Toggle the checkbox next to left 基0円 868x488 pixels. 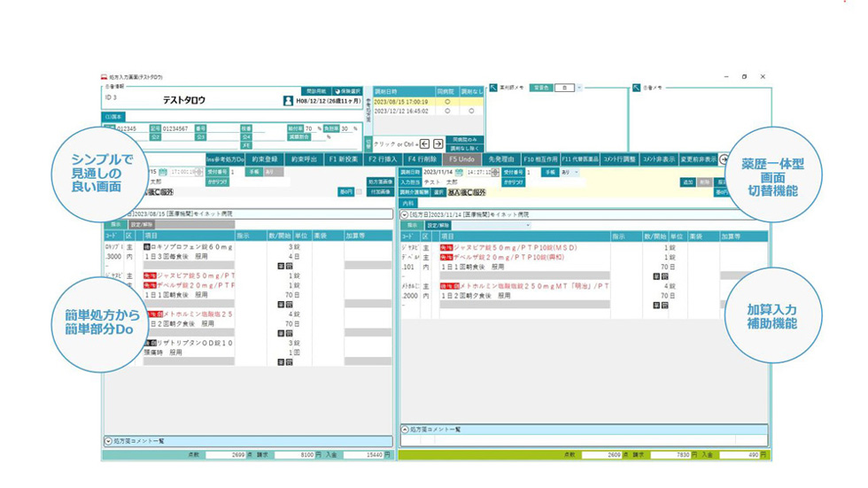tap(359, 191)
